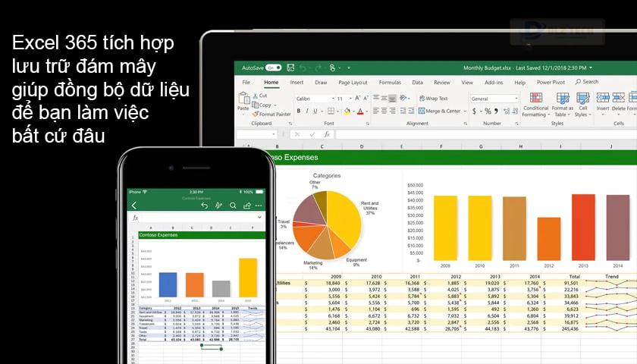Click the Percent Style icon
Viewport: 637px width, 364px height.
(x=488, y=111)
